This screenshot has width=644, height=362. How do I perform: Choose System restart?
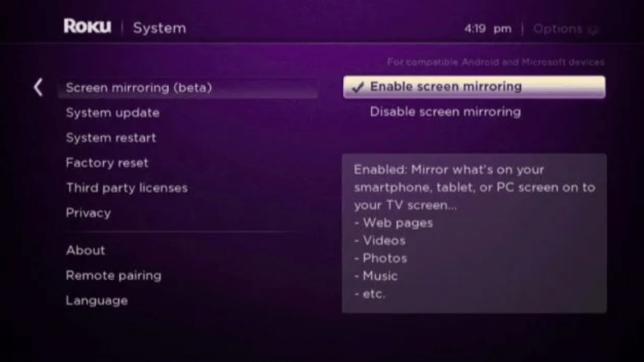coord(111,138)
